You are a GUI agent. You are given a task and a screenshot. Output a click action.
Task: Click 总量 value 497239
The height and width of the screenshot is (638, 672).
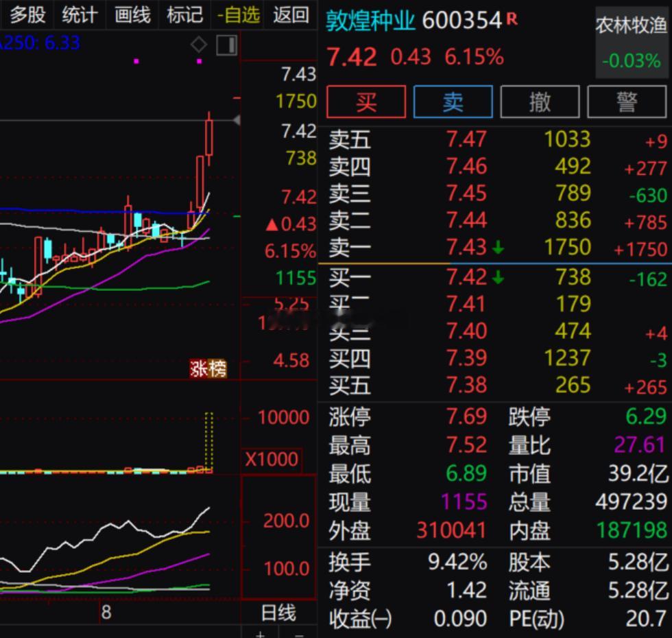pyautogui.click(x=632, y=502)
